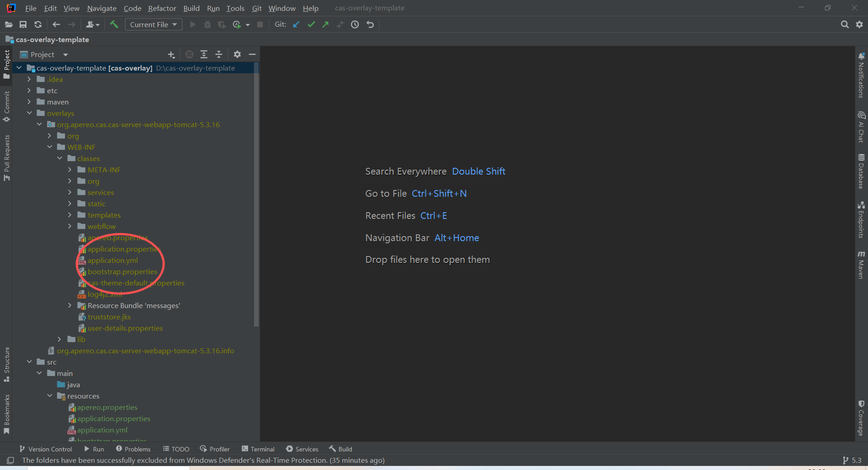
Task: Open Project panel options gear
Action: click(x=237, y=54)
